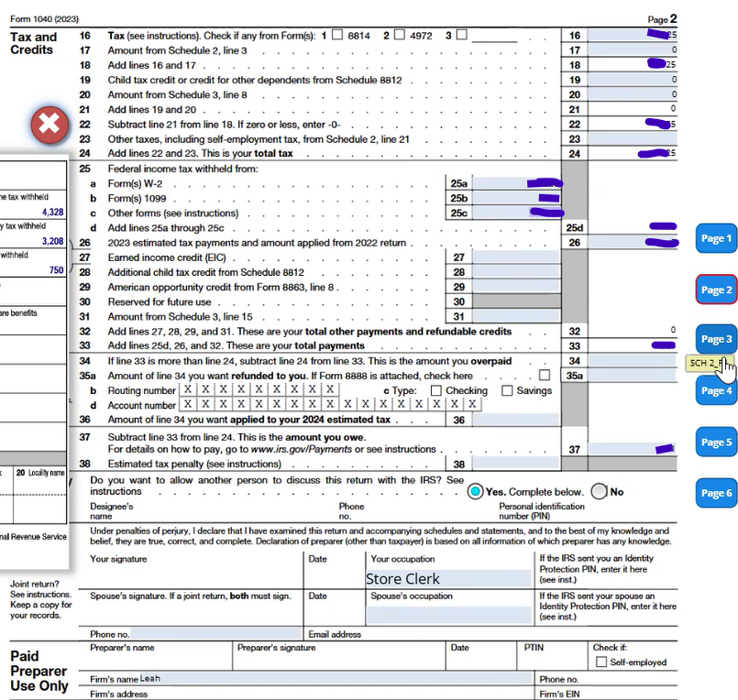This screenshot has height=700, width=738.
Task: Click the 'Paid Preparer Use Only' heading
Action: coord(39,671)
